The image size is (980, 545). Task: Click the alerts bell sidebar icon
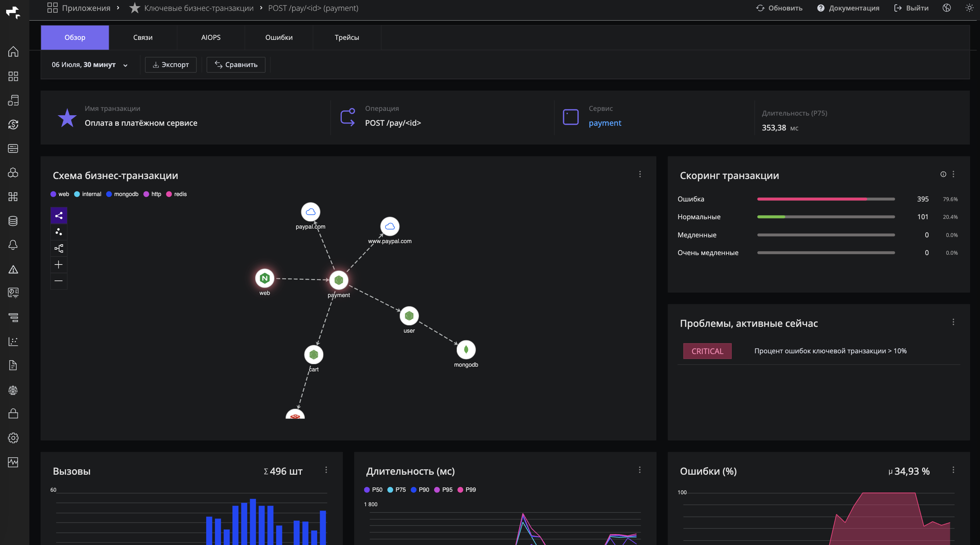coord(13,245)
